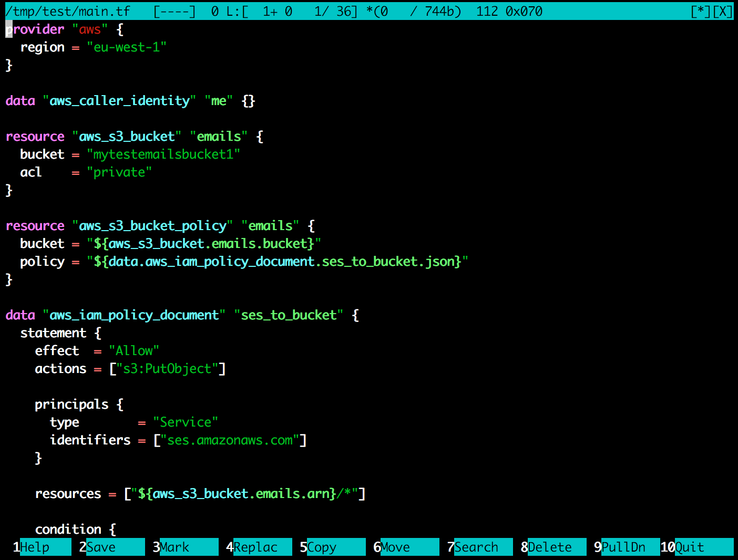Image resolution: width=738 pixels, height=560 pixels.
Task: Click the "aws" provider string
Action: click(x=90, y=29)
